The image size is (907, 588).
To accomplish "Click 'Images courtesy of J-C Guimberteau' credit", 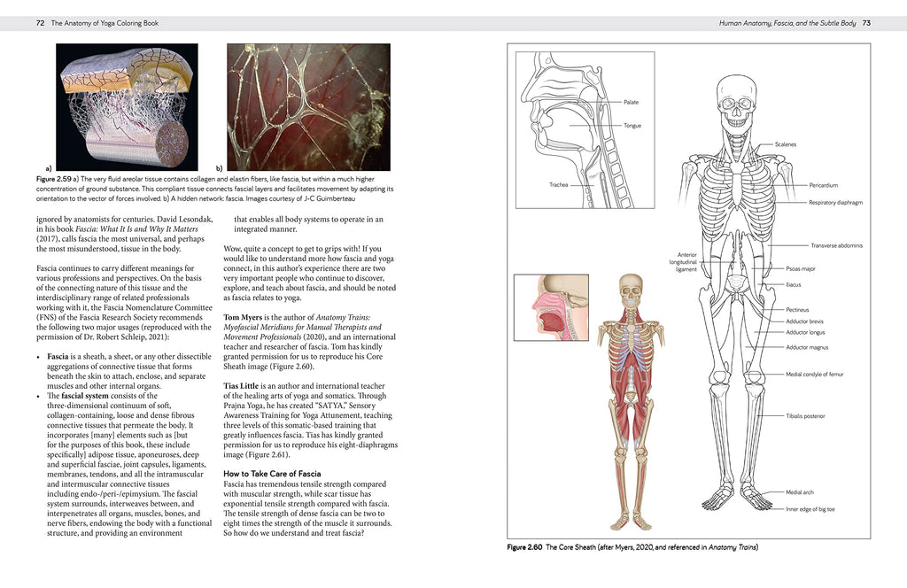I will pyautogui.click(x=301, y=199).
